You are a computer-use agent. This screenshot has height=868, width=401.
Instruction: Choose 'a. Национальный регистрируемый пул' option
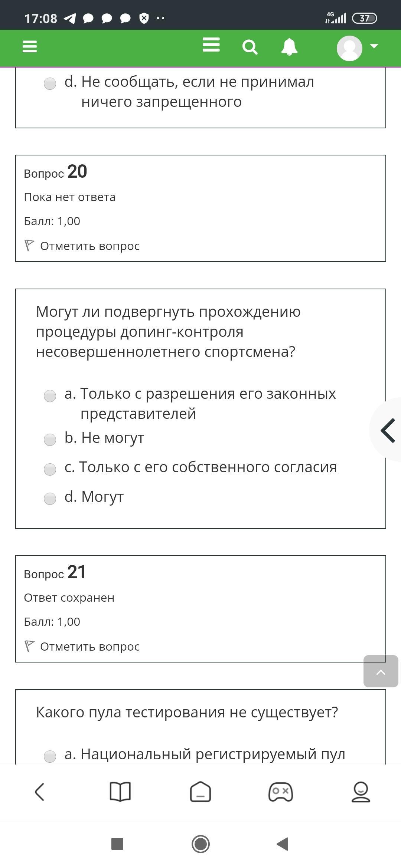point(50,756)
